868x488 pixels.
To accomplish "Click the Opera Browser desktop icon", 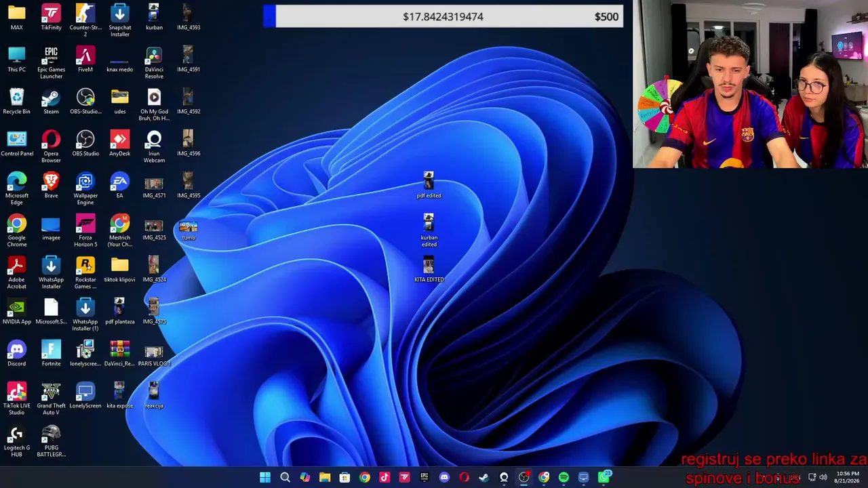I will point(51,146).
